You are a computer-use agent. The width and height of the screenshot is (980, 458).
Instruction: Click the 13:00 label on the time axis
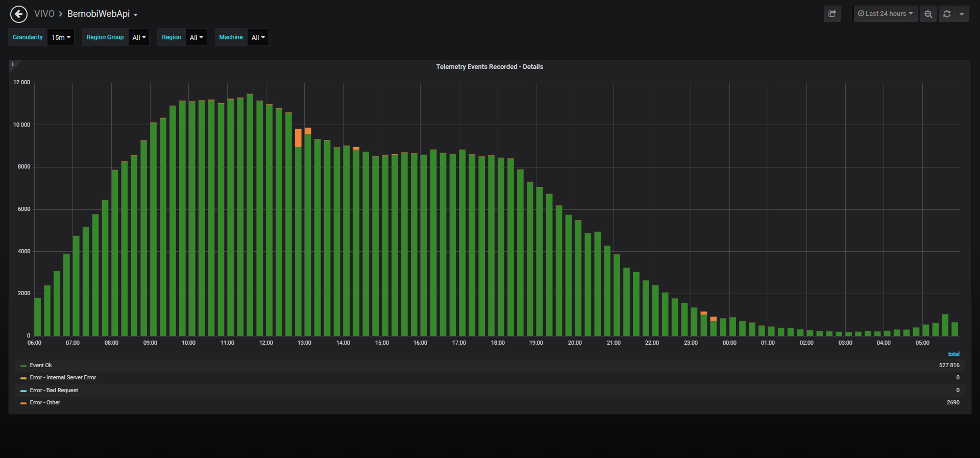(x=305, y=343)
